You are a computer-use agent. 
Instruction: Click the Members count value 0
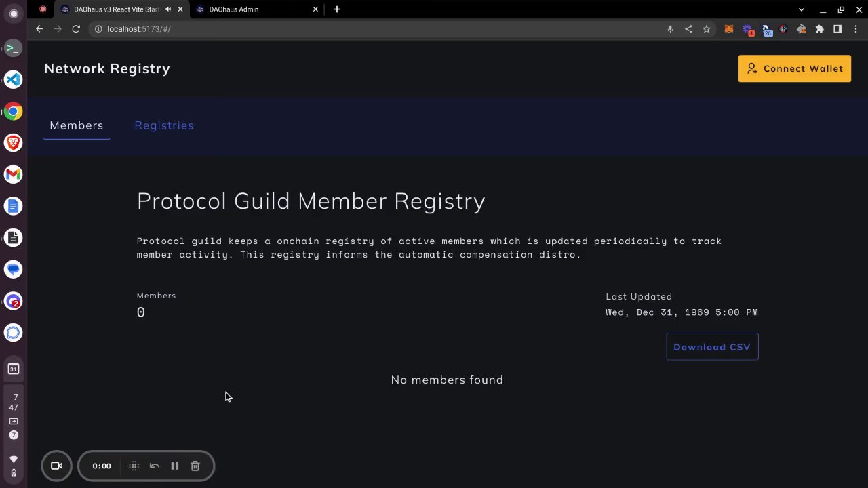click(x=141, y=312)
